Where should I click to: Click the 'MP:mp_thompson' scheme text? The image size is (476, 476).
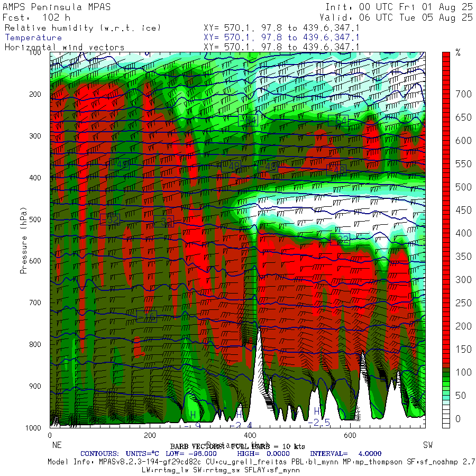[x=373, y=462]
